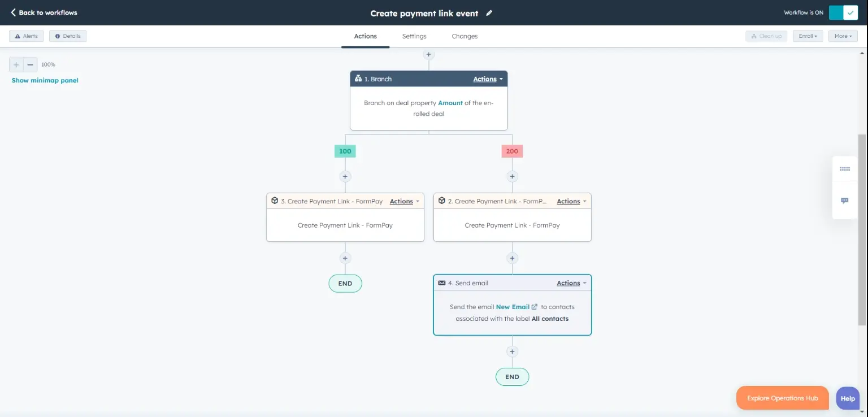
Task: Click the data panel grid icon on right sidebar
Action: click(x=845, y=168)
